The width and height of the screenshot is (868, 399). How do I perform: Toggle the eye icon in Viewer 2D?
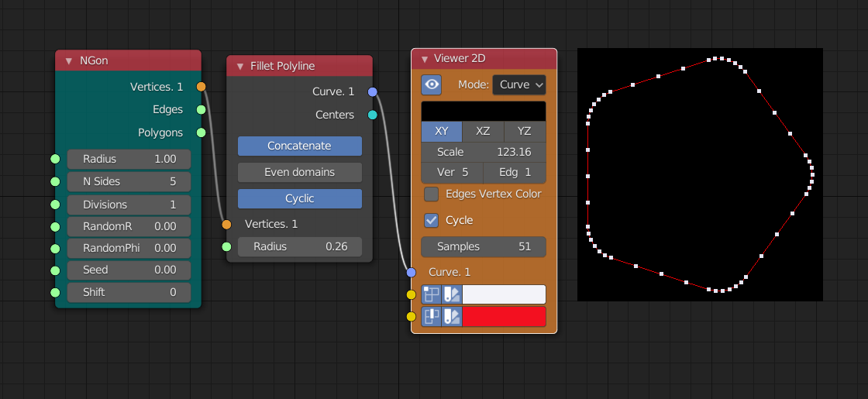(x=431, y=84)
